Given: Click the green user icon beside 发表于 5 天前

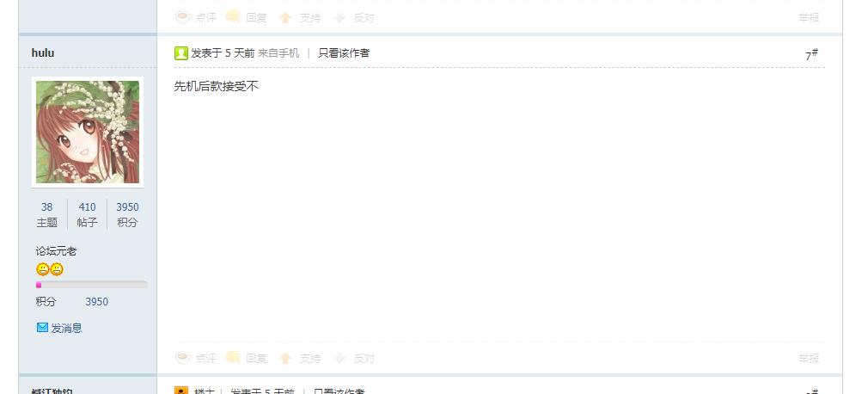Looking at the screenshot, I should point(181,53).
